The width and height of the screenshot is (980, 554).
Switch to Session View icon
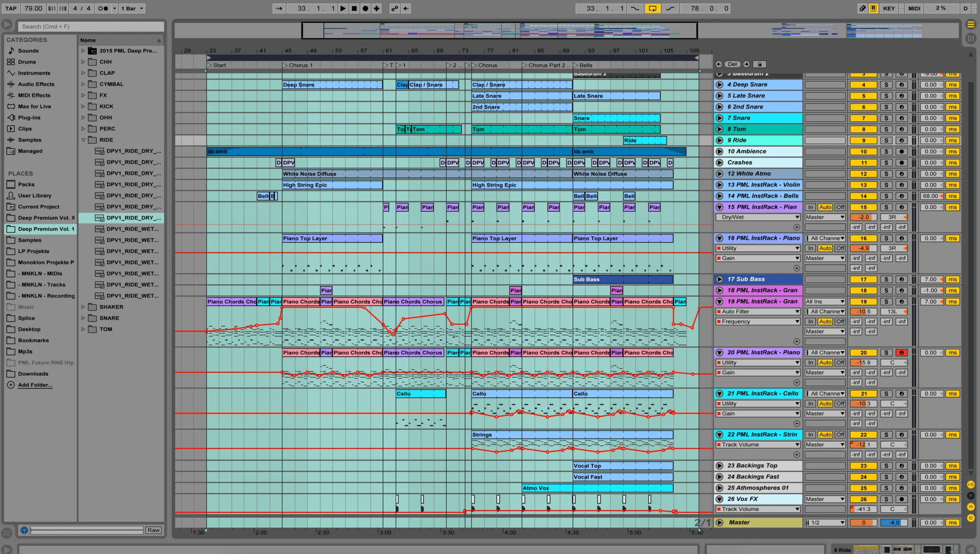(970, 38)
